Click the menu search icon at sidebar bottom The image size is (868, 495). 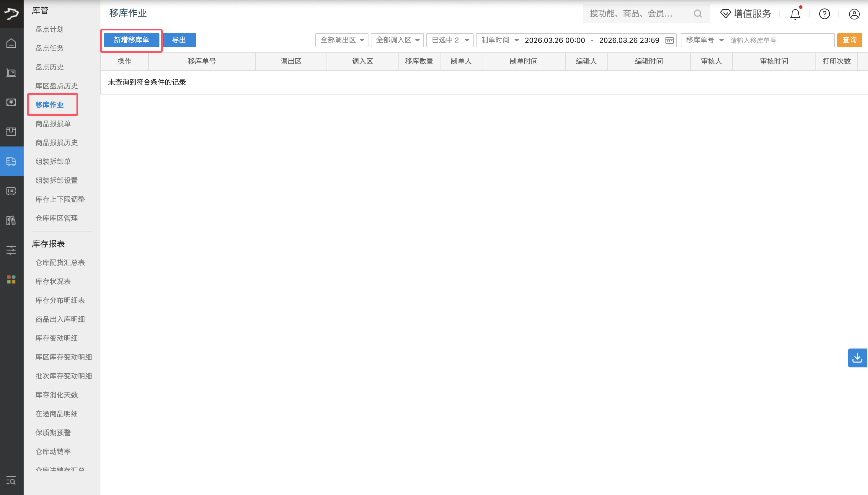(11, 481)
